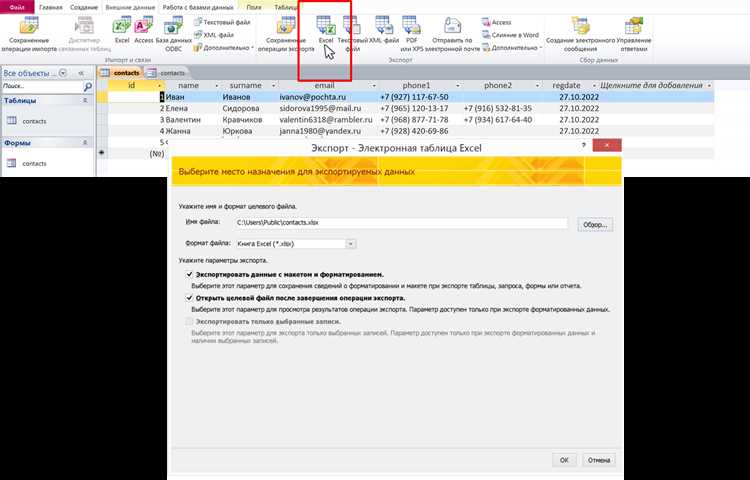Open name column dropdown arrow

(217, 86)
